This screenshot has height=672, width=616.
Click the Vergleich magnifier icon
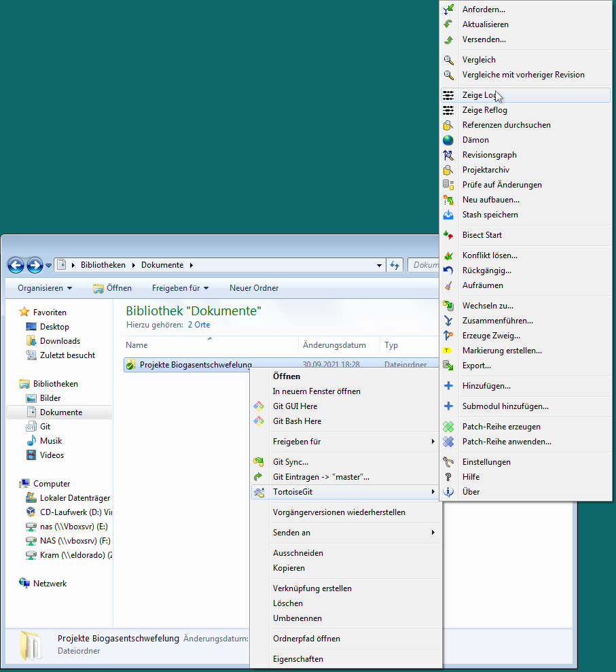(448, 60)
